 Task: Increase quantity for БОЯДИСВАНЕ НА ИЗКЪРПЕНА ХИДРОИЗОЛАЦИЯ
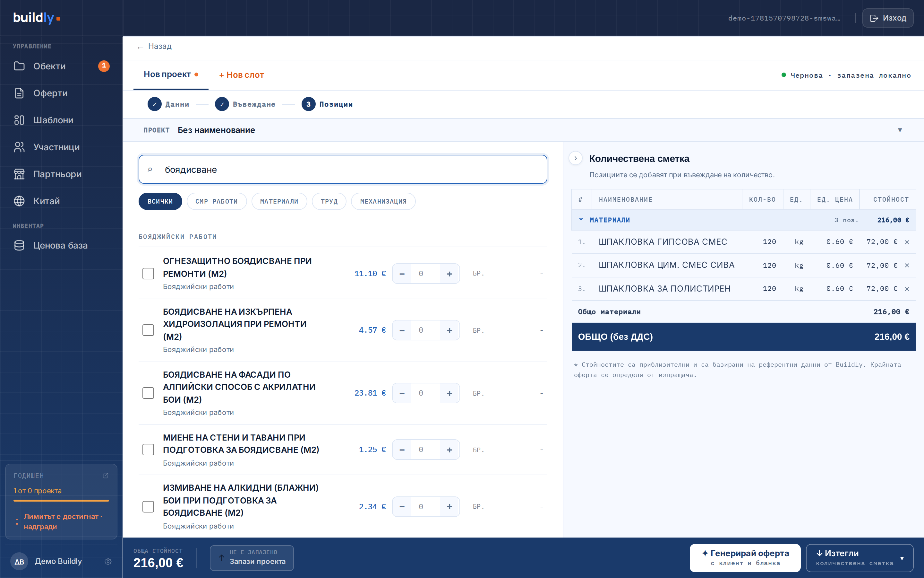coord(449,330)
